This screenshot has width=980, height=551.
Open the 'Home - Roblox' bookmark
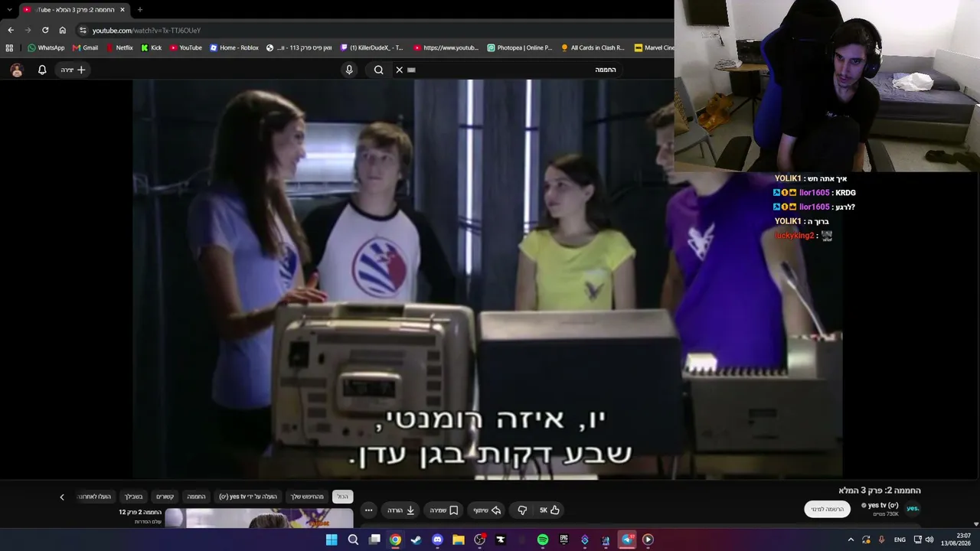tap(234, 47)
